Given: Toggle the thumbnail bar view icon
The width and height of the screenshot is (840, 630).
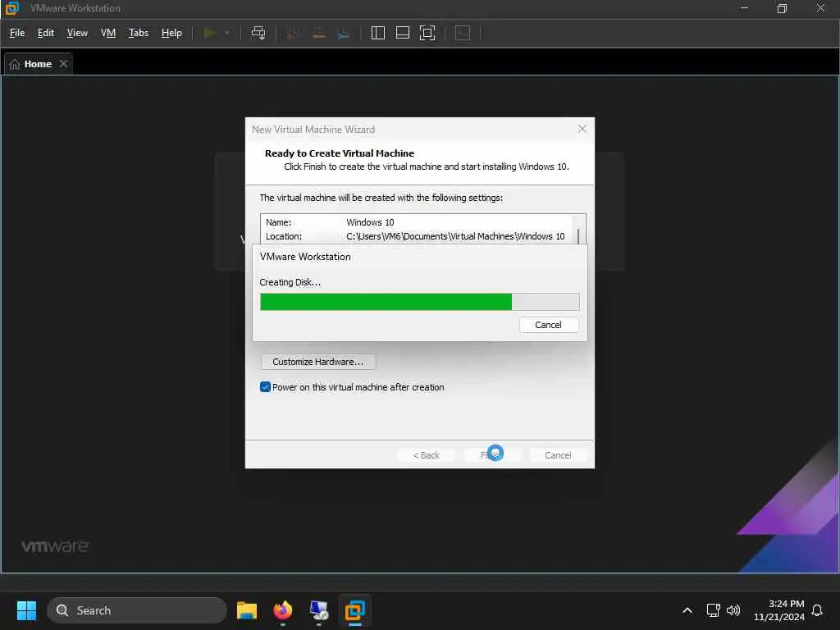Looking at the screenshot, I should tap(402, 33).
